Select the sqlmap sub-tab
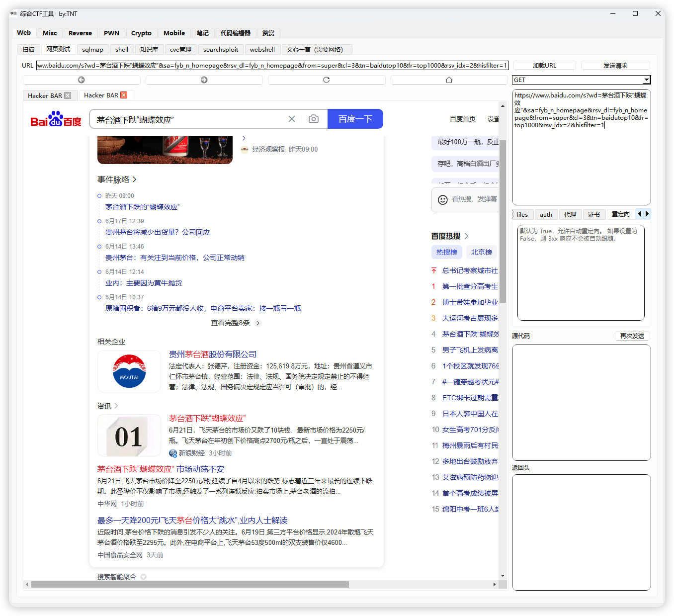The width and height of the screenshot is (674, 616). click(x=93, y=49)
